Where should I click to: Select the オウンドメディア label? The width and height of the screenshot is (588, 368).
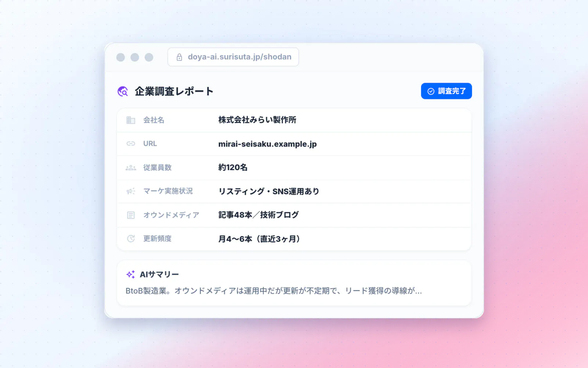click(171, 215)
